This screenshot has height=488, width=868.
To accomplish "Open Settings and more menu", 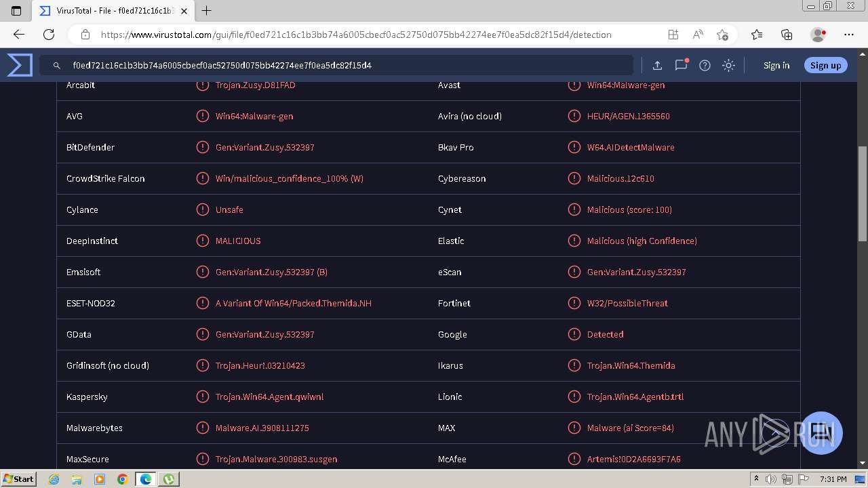I will pyautogui.click(x=849, y=35).
